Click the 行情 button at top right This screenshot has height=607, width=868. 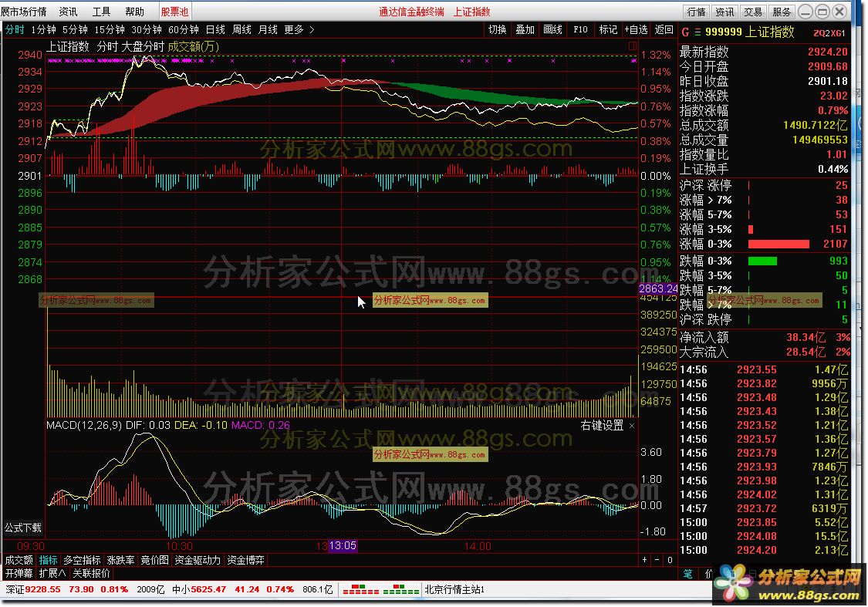(x=697, y=12)
